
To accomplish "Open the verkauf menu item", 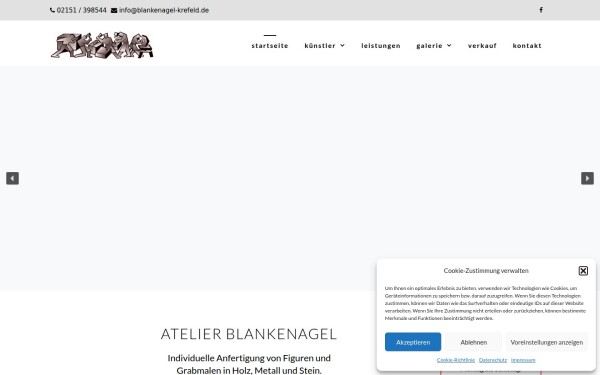I will 482,46.
